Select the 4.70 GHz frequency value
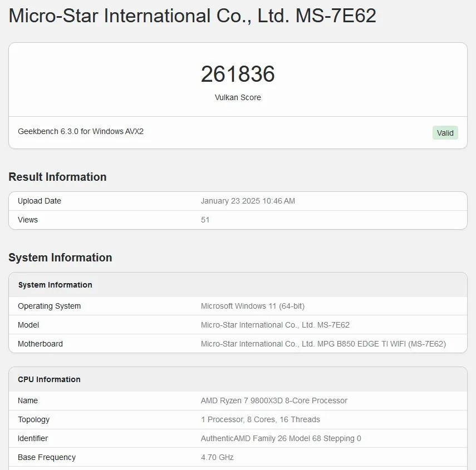Viewport: 476px width, 470px height. click(217, 457)
